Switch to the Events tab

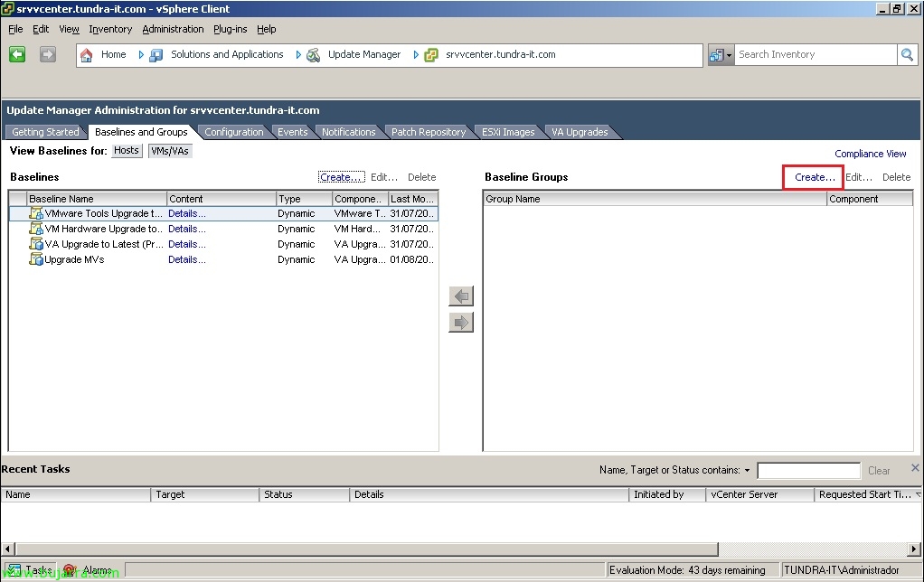[x=293, y=132]
